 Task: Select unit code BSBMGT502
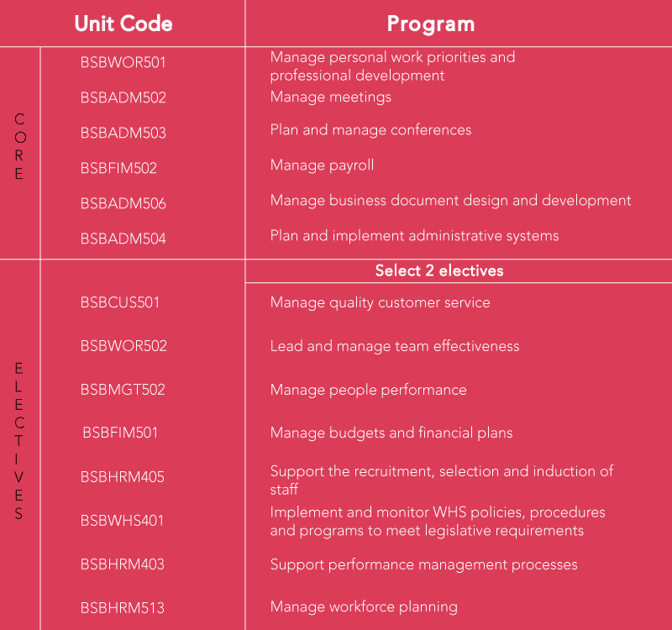tap(123, 390)
